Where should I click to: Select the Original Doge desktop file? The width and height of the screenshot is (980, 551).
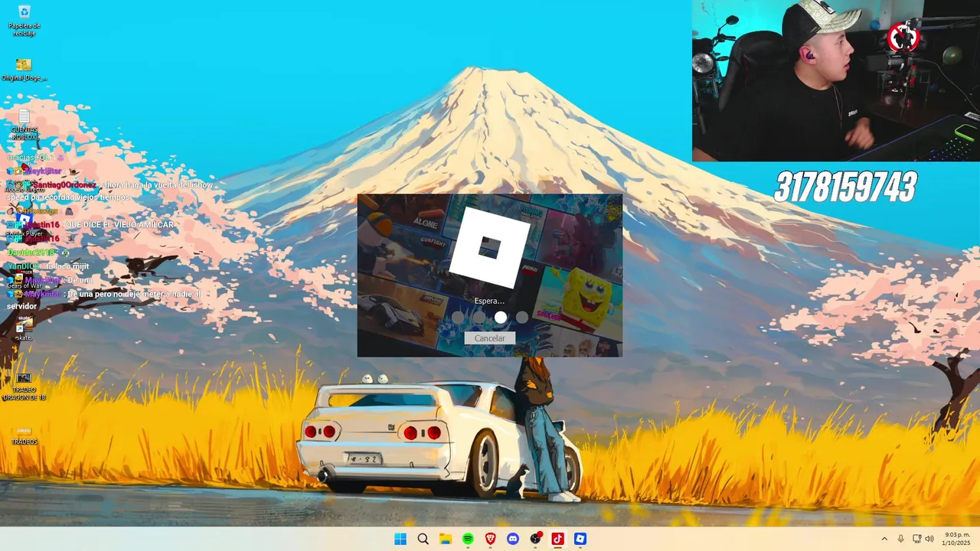click(24, 70)
